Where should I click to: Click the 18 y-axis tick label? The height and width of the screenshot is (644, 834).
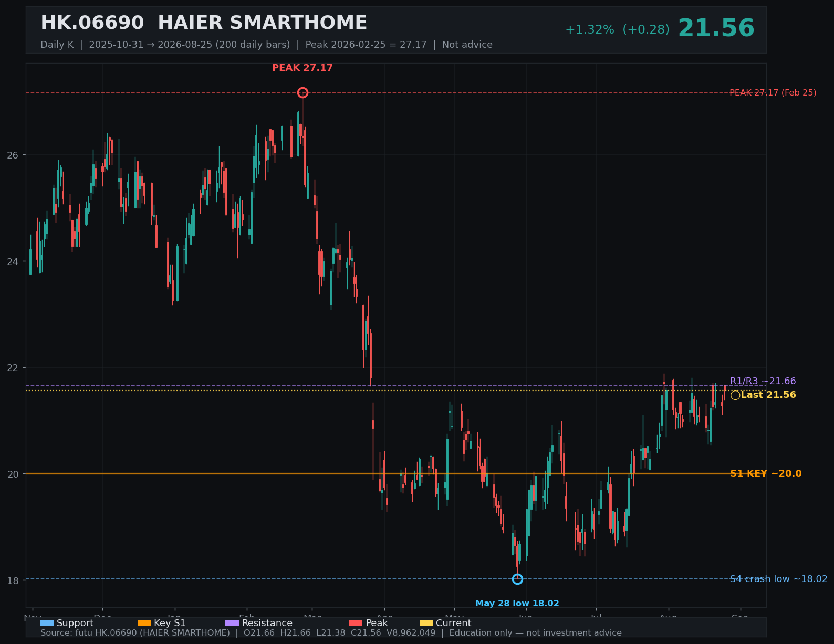click(x=13, y=580)
